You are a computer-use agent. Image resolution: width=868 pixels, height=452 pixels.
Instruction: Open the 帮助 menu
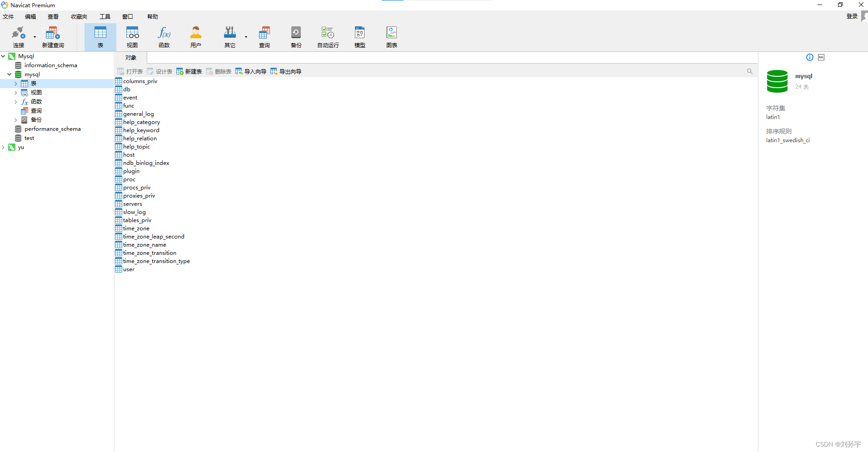pyautogui.click(x=153, y=17)
